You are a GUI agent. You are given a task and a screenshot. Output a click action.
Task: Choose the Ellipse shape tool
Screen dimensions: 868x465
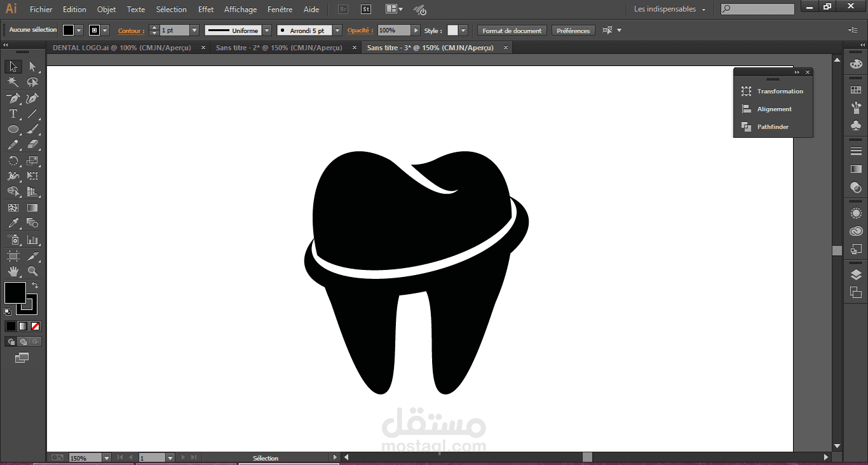click(x=13, y=130)
